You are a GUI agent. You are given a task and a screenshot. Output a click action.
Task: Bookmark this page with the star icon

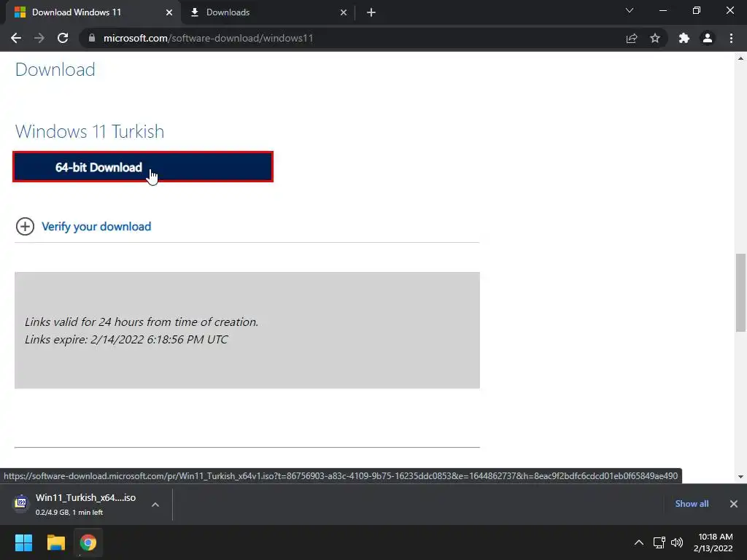point(655,38)
